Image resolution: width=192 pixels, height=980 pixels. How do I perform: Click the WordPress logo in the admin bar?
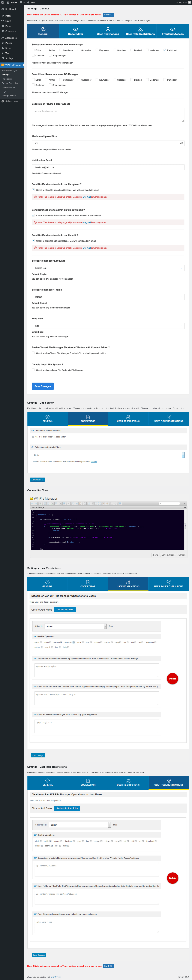point(3,2)
